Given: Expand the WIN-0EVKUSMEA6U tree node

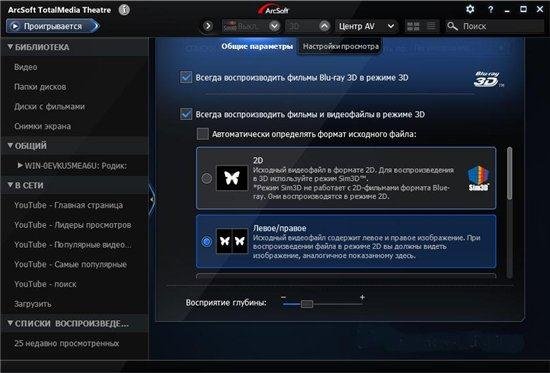Looking at the screenshot, I should [x=20, y=165].
